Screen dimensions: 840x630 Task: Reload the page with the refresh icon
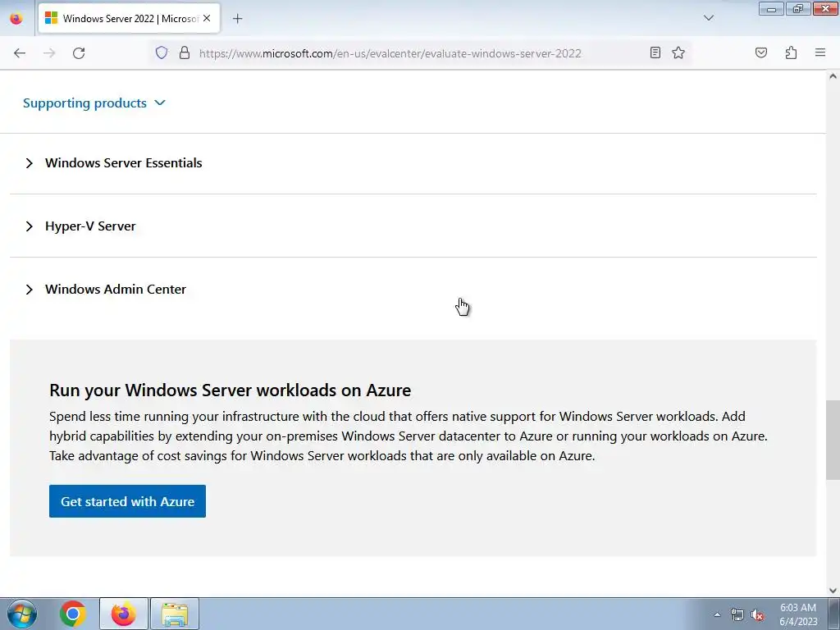pos(79,53)
